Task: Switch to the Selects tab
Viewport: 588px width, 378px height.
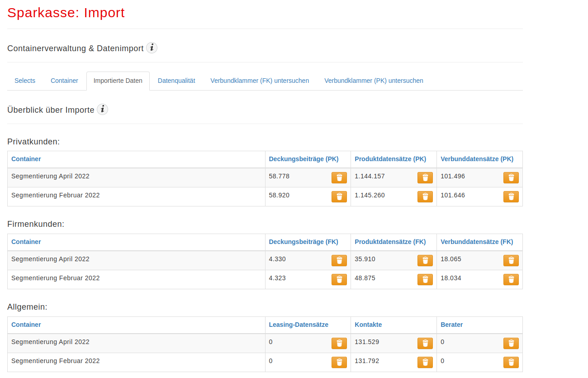Action: tap(25, 81)
